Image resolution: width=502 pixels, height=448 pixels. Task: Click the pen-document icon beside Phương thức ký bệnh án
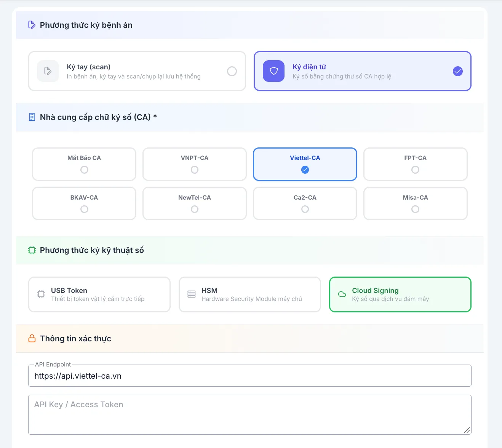click(x=32, y=25)
